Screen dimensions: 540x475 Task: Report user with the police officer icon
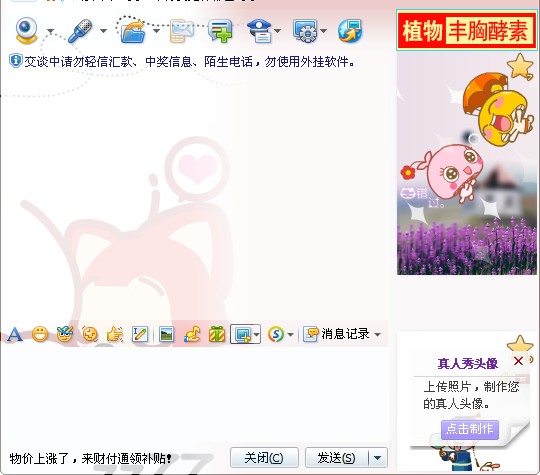(260, 31)
